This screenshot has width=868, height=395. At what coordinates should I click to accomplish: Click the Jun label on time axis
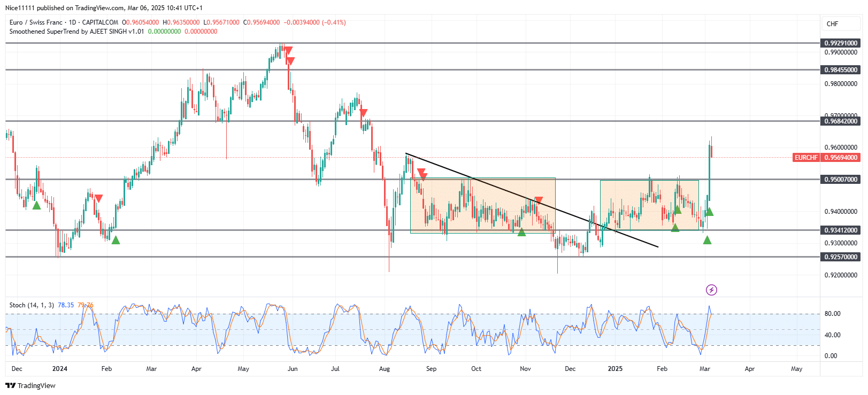(x=293, y=369)
